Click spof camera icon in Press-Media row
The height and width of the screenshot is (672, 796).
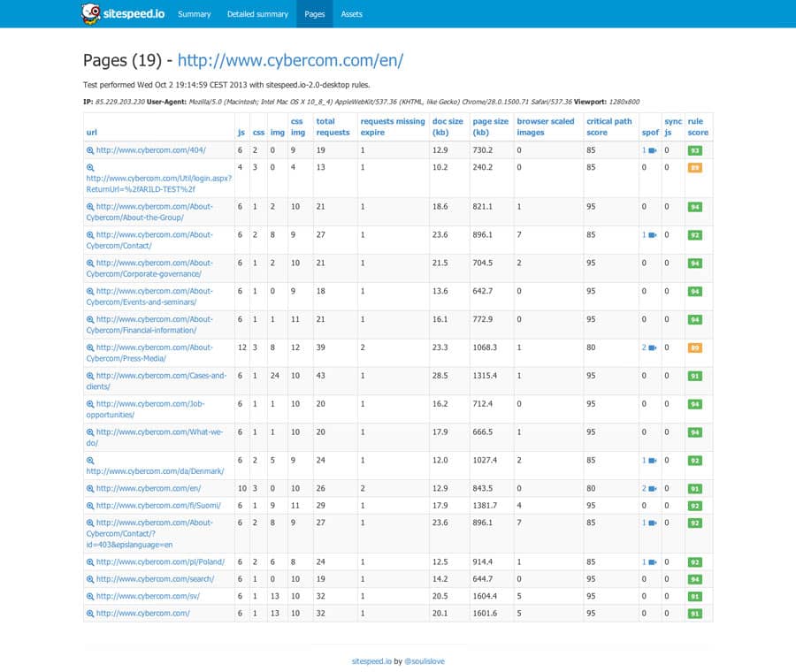pos(653,347)
